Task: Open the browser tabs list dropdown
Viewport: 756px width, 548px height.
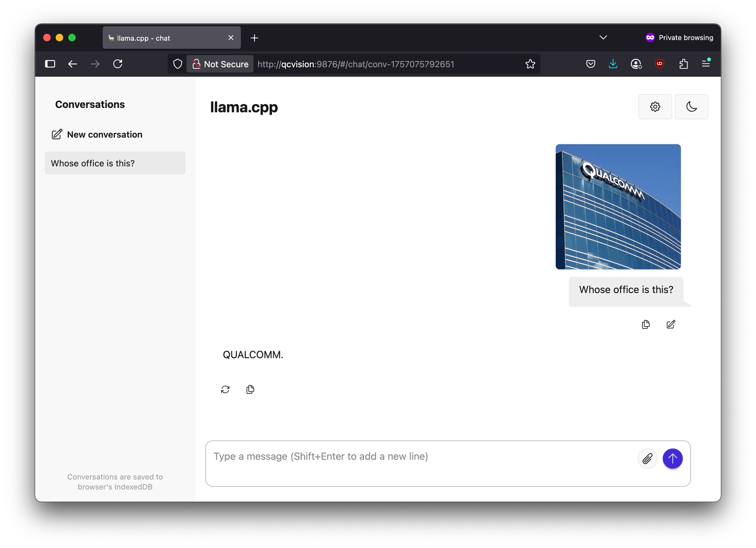Action: (x=603, y=37)
